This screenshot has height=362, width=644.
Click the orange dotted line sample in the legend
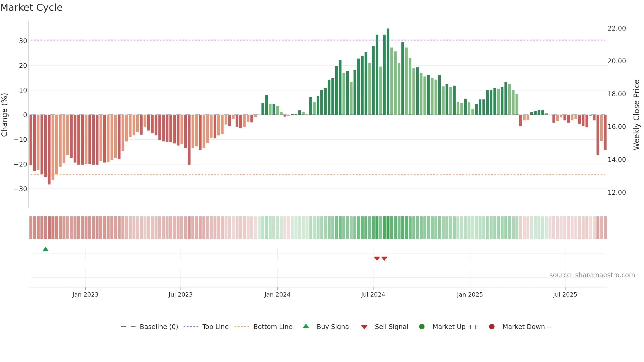(x=242, y=327)
